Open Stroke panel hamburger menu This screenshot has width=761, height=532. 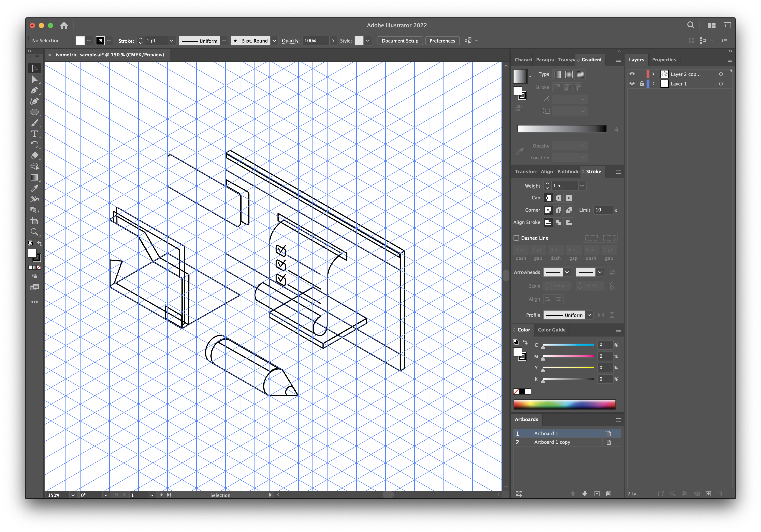pos(618,172)
